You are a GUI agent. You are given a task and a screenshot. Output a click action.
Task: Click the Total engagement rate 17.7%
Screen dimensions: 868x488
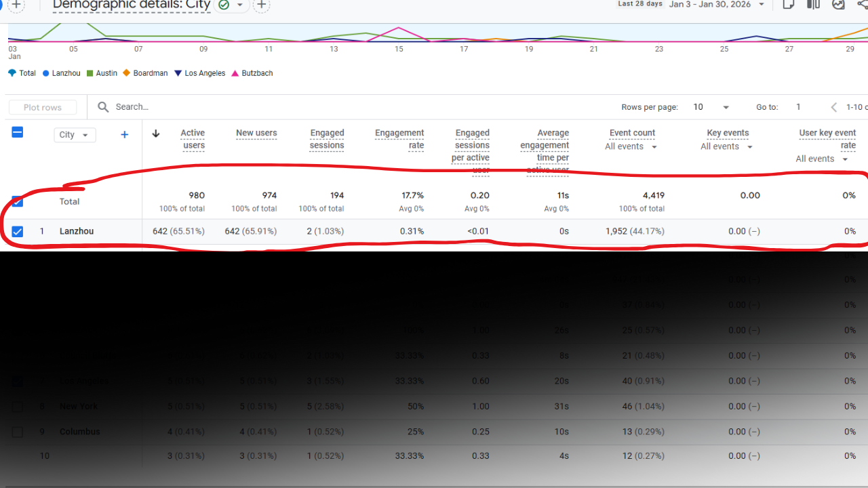pyautogui.click(x=413, y=195)
